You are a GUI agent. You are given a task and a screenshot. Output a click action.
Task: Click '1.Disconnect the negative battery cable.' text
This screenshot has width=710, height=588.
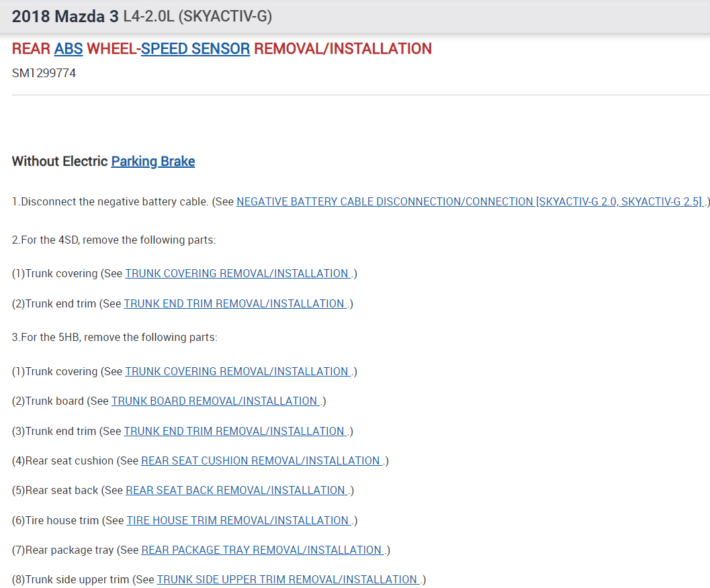[110, 201]
